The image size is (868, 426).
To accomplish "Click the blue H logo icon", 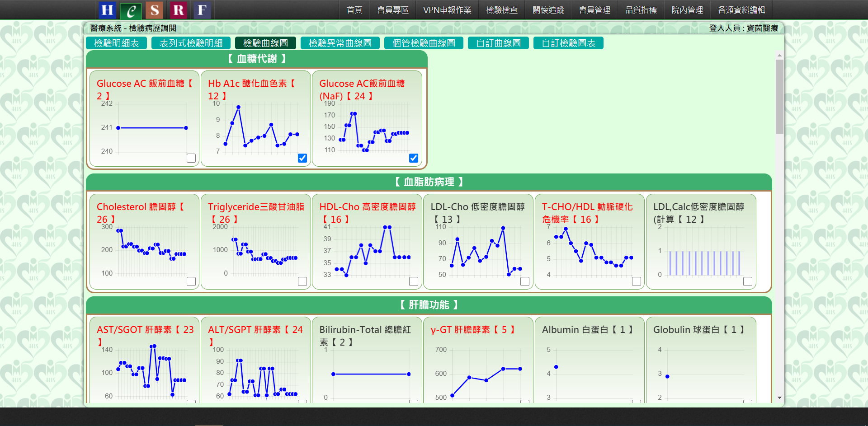I will point(107,10).
